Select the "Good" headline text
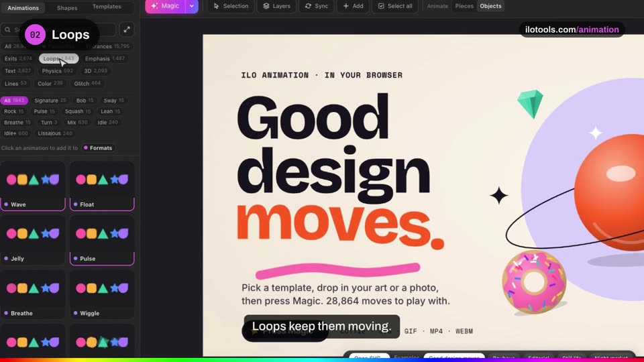This screenshot has width=644, height=362. (x=313, y=117)
